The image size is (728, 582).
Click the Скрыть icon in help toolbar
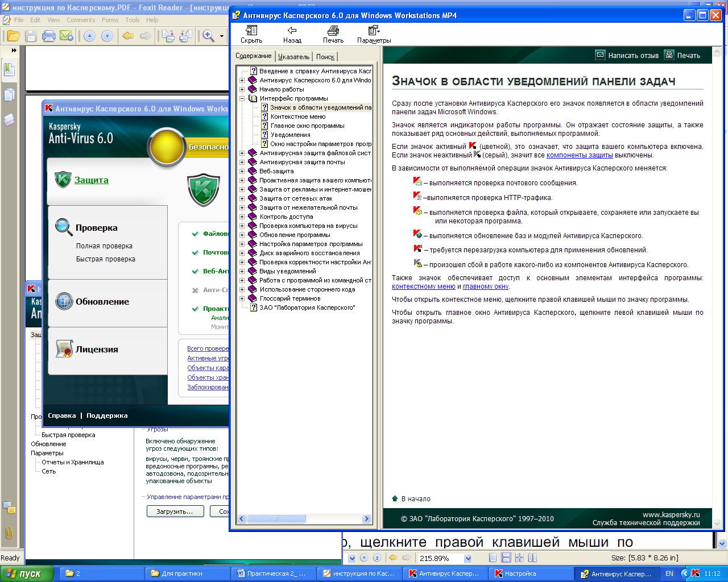coord(251,30)
